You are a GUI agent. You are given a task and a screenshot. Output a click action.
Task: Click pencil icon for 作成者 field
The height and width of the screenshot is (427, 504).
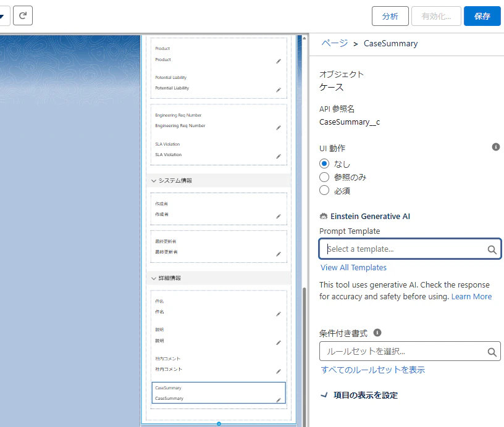pos(279,217)
